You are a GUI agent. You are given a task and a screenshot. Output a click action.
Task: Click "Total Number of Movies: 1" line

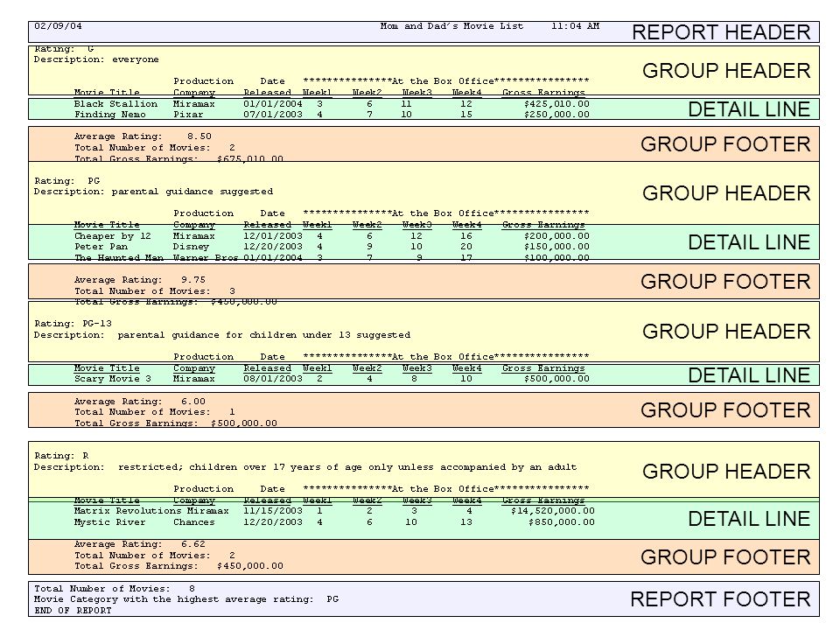coord(154,412)
